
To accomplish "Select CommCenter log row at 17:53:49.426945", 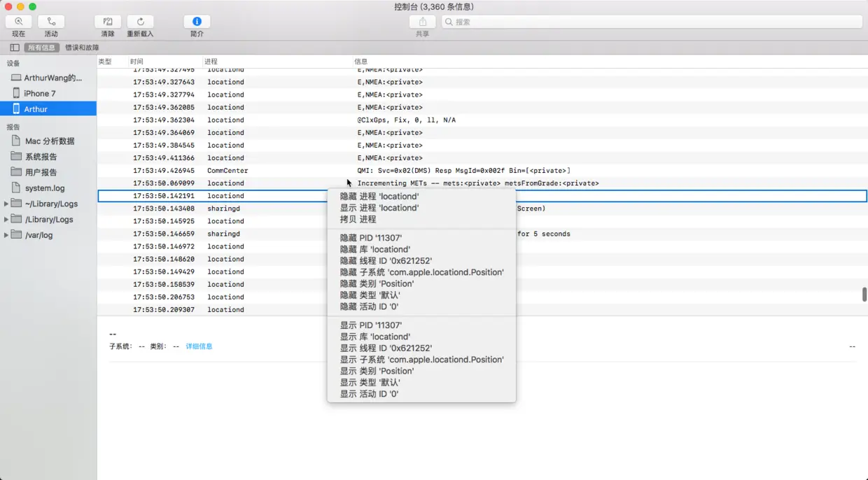I will click(482, 171).
